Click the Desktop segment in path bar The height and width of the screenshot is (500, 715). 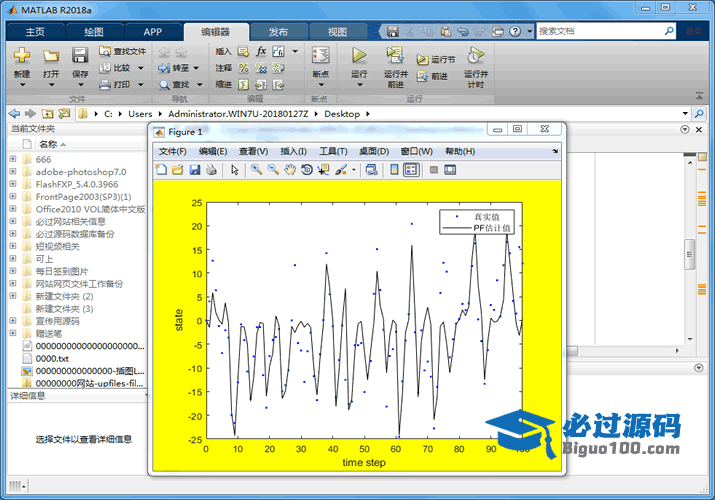342,114
